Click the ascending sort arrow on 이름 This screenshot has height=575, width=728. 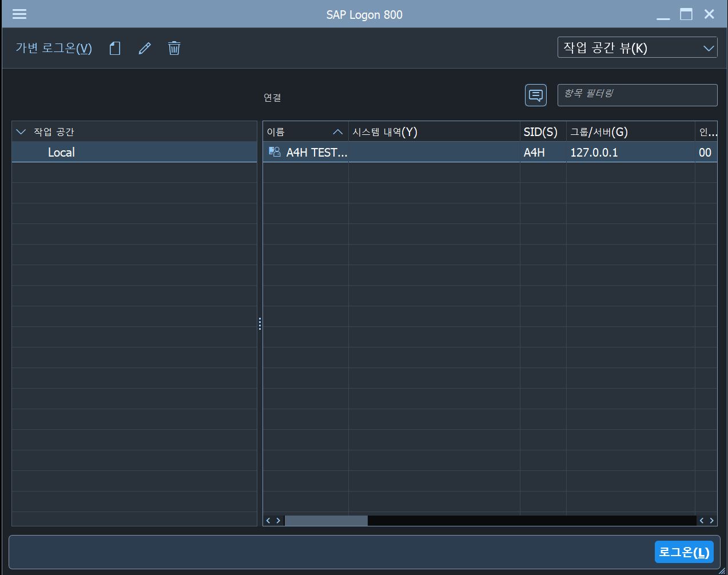coord(337,132)
